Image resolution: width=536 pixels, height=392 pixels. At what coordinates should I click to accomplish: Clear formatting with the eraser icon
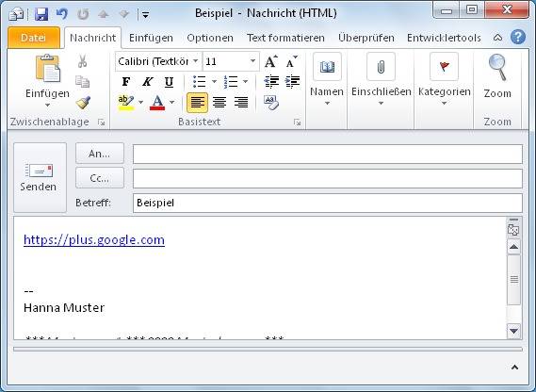point(271,103)
